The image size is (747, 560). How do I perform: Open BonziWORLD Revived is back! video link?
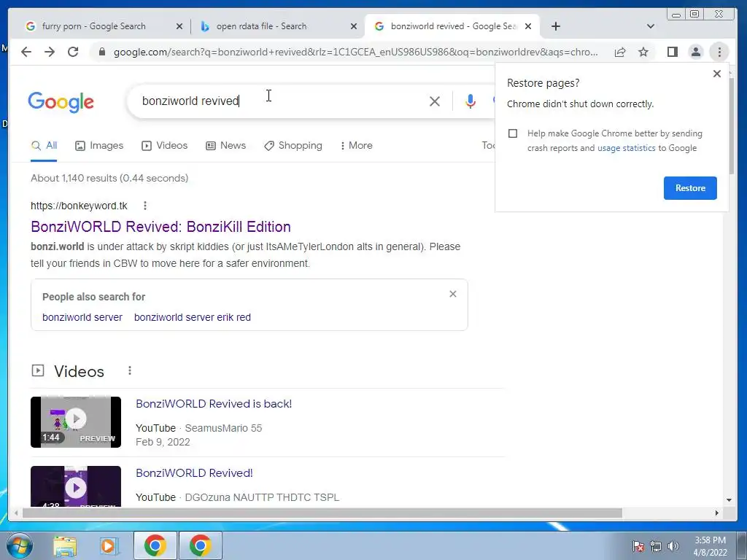coord(214,404)
